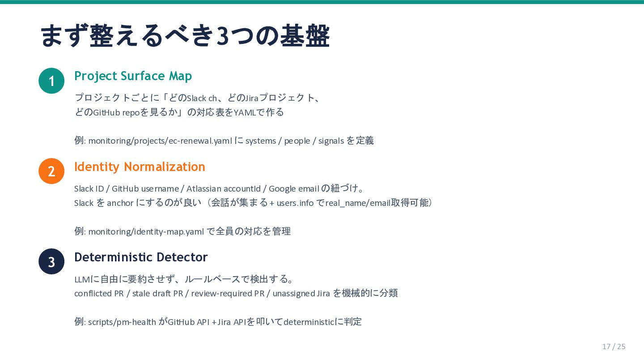
Task: Click the conflicted PR / stale draft PR line
Action: coord(236,293)
